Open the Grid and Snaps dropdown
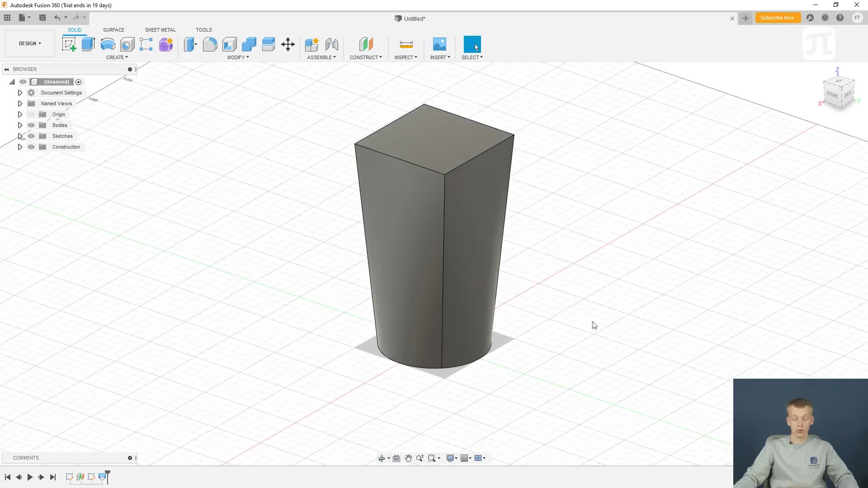 click(x=466, y=458)
